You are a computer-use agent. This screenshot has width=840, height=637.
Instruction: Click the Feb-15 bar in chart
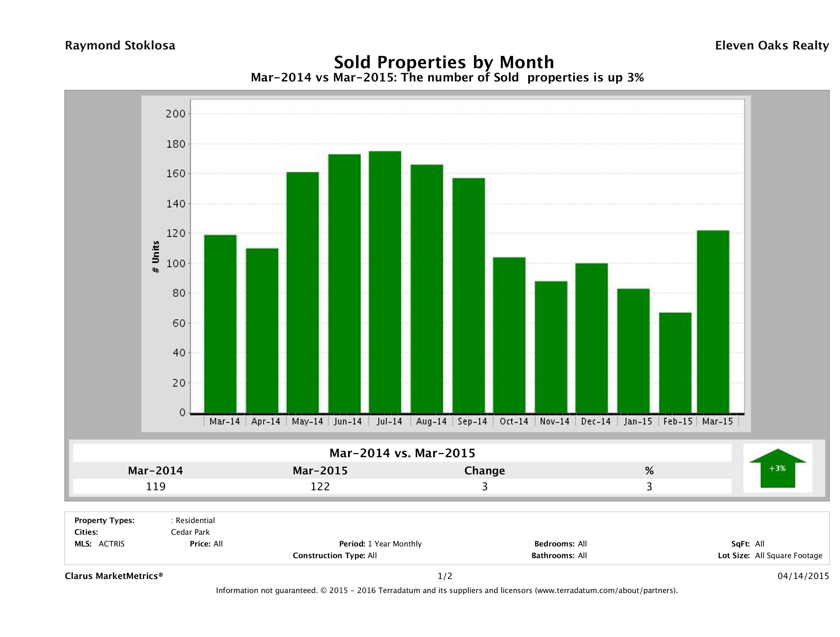[x=675, y=362]
